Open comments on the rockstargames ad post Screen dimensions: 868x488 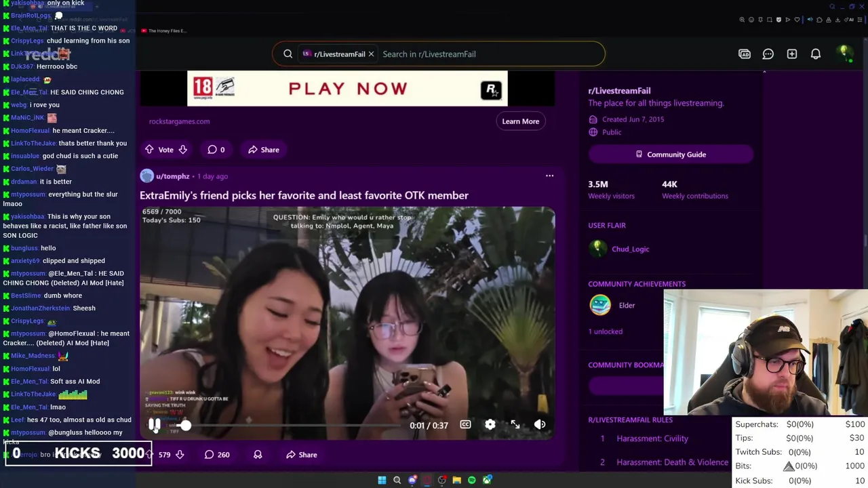216,150
